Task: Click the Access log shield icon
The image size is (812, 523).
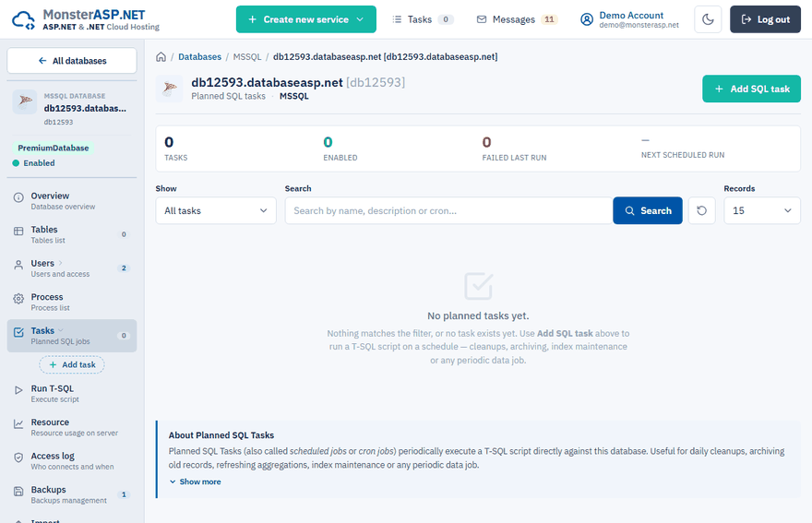Action: [x=18, y=458]
